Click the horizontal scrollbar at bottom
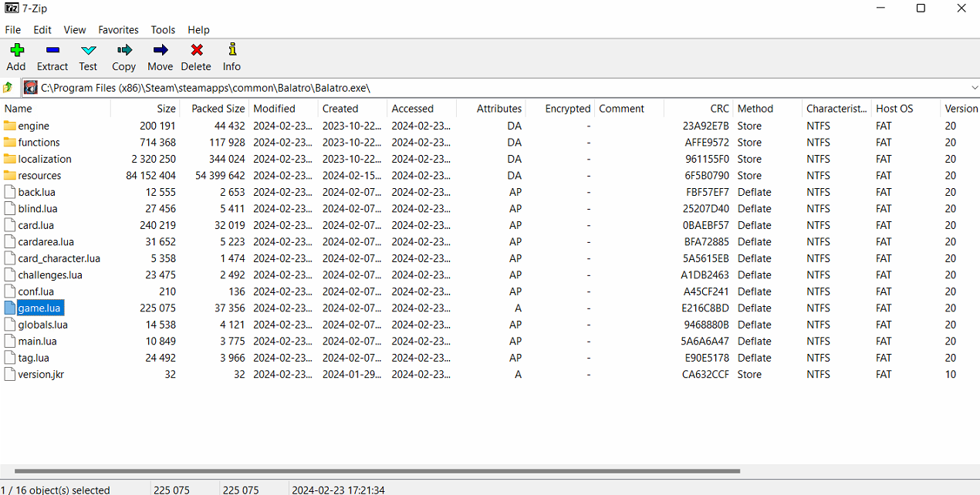 coord(377,470)
